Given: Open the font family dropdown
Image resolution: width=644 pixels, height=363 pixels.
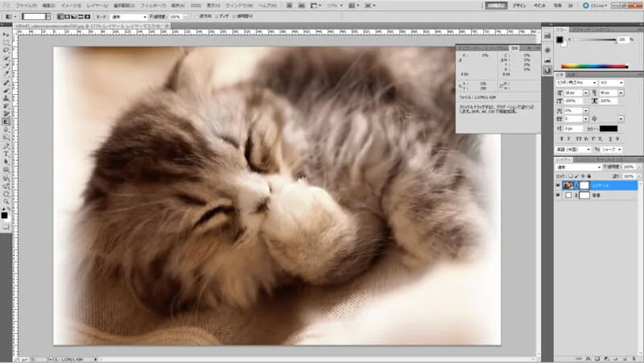Looking at the screenshot, I should [x=576, y=83].
